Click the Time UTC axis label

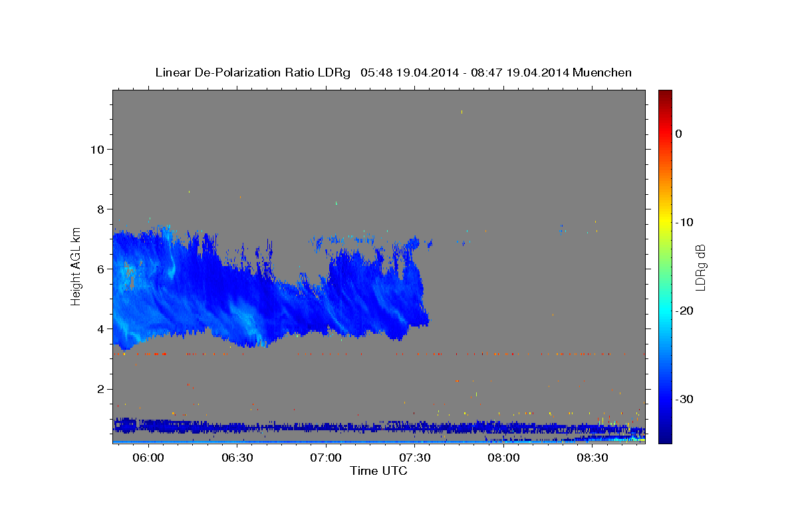378,471
